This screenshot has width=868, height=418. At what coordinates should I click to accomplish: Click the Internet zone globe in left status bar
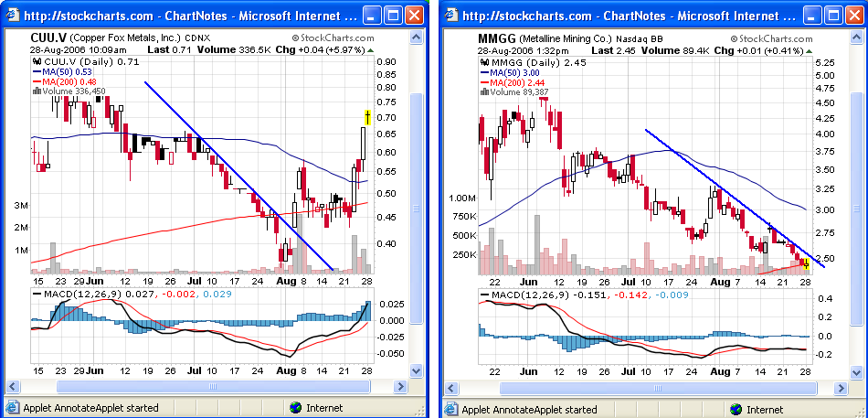tap(297, 408)
